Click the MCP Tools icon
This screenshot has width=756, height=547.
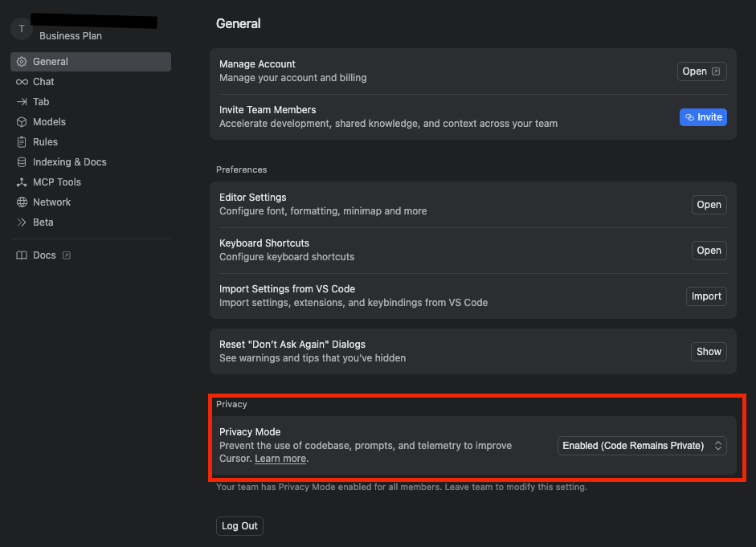[x=22, y=182]
